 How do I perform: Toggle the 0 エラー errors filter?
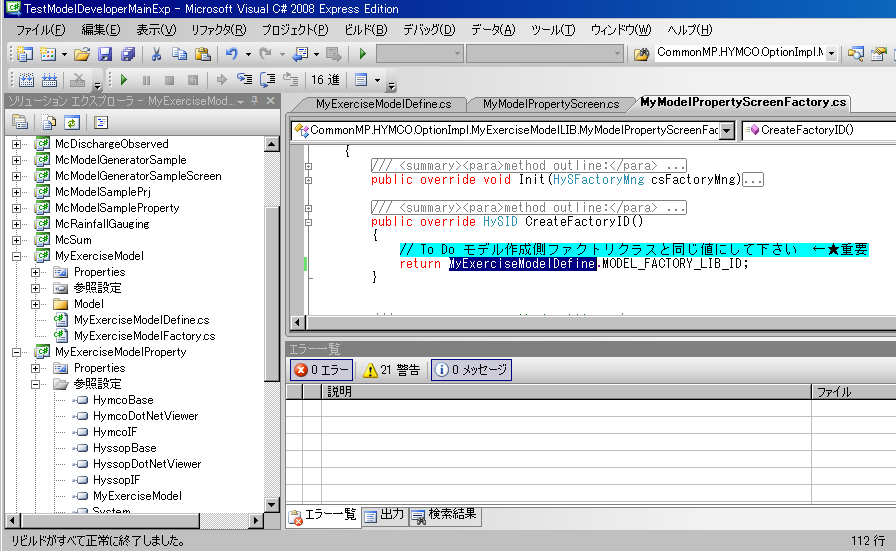tap(322, 370)
